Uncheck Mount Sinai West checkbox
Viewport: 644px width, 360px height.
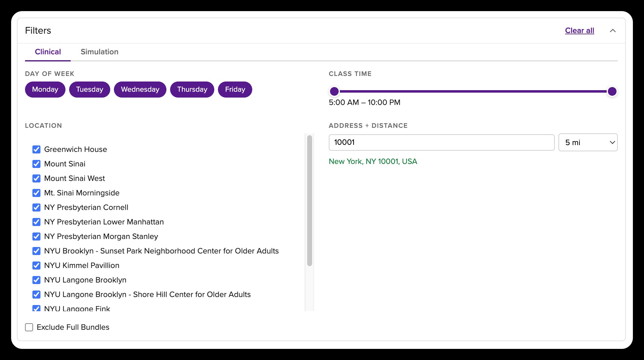click(36, 178)
